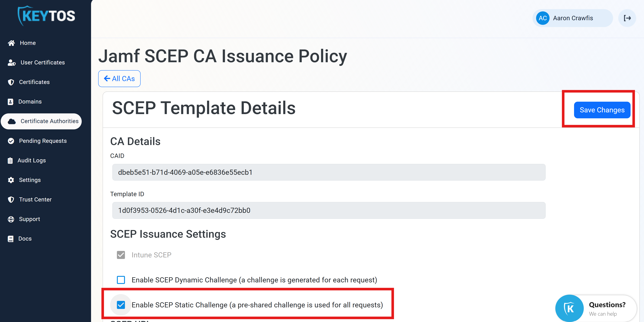Screen dimensions: 644x322
Task: Enable SCEP Dynamic Challenge
Action: point(121,280)
